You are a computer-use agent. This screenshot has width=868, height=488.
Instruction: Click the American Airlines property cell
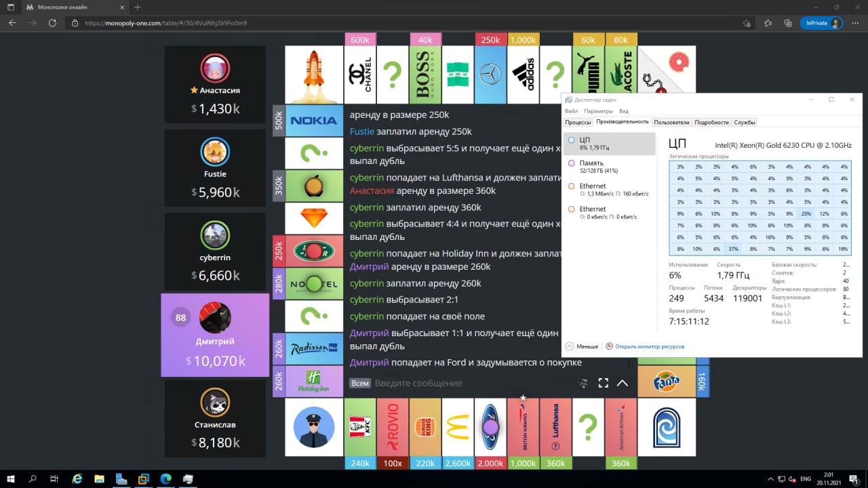621,427
